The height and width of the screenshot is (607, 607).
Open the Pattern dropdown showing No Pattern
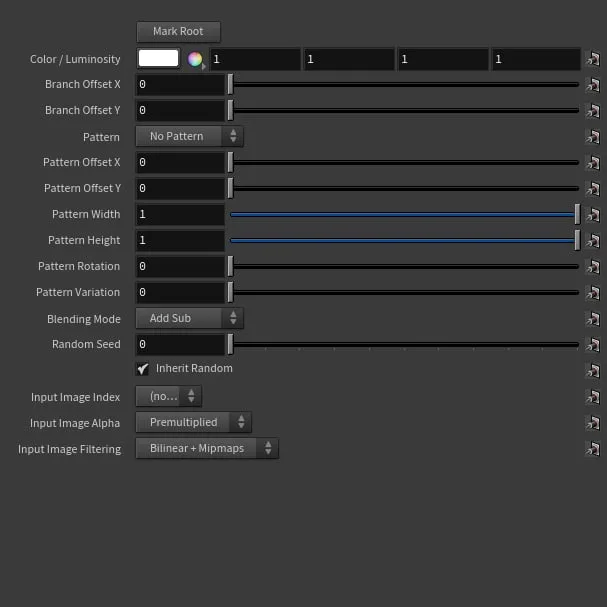click(189, 136)
